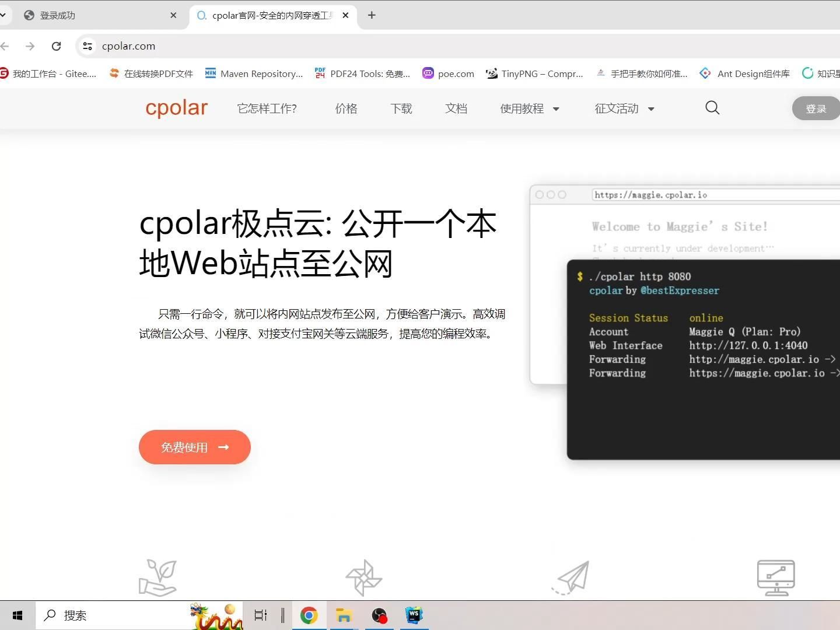Screen dimensions: 840x630
Task: Click the paper plane feature icon
Action: pyautogui.click(x=570, y=577)
